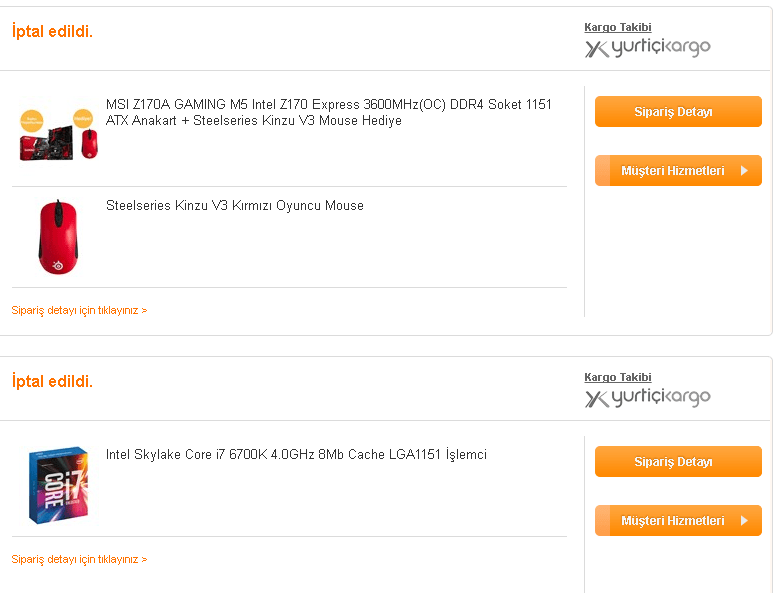Click the arrow on the MSI order's Müşteri Hizmetleri button
Screen dimensions: 775x593
744,171
